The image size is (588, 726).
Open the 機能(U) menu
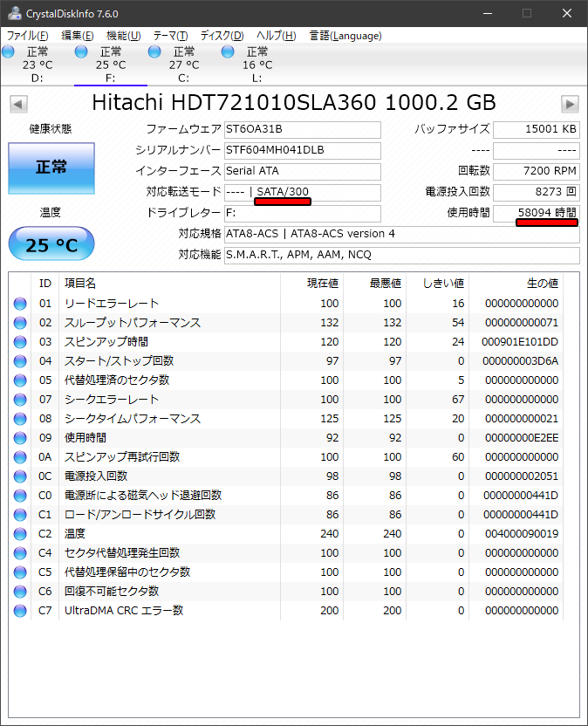pyautogui.click(x=123, y=36)
